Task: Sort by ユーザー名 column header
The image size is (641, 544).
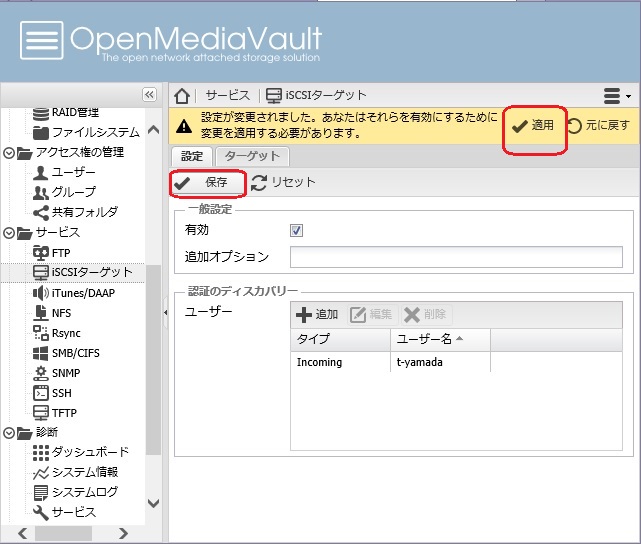Action: coord(440,339)
